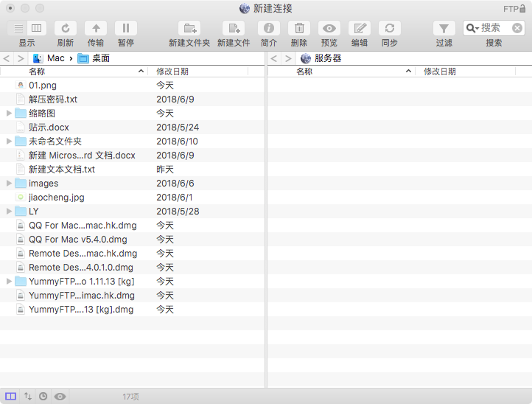Select YummyFTP...imac.hk.dmg file
Image resolution: width=532 pixels, height=404 pixels.
[132, 296]
